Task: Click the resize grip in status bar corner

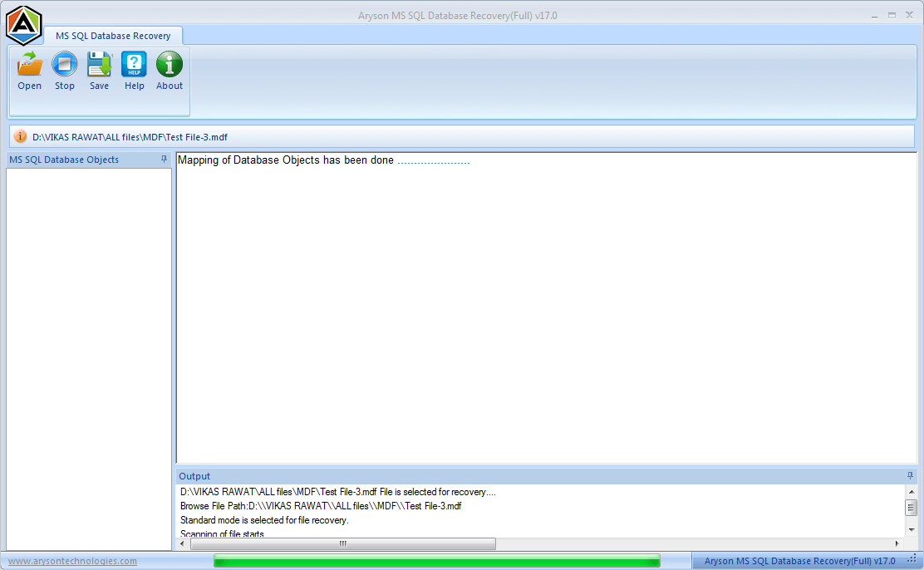Action: click(913, 560)
